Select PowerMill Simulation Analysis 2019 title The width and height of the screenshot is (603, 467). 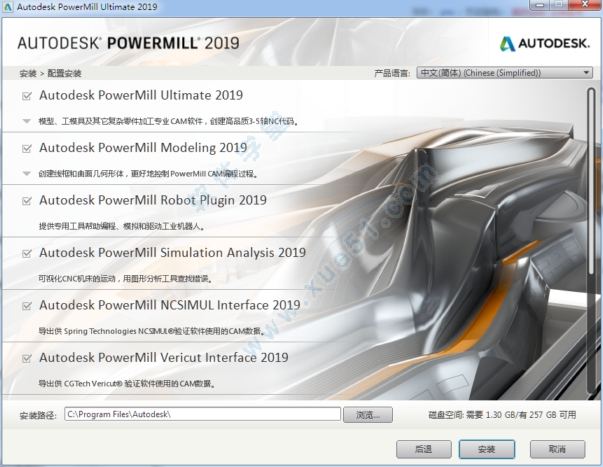(173, 253)
